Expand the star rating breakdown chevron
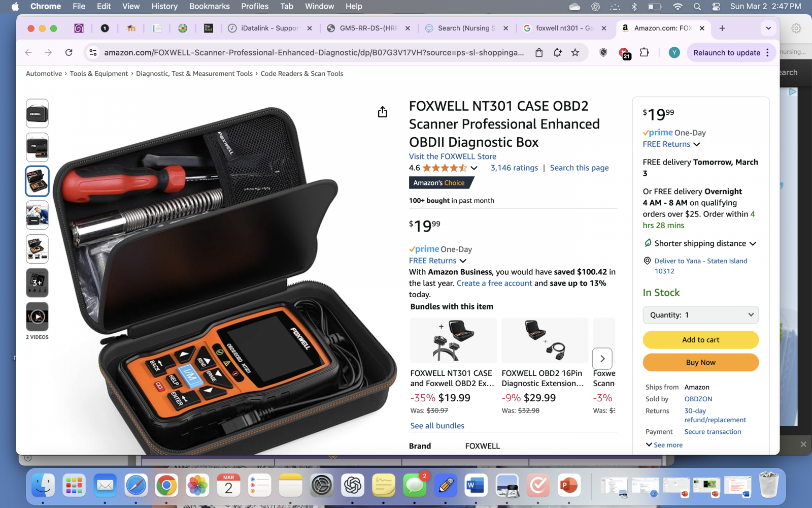Viewport: 812px width, 508px height. coord(474,168)
